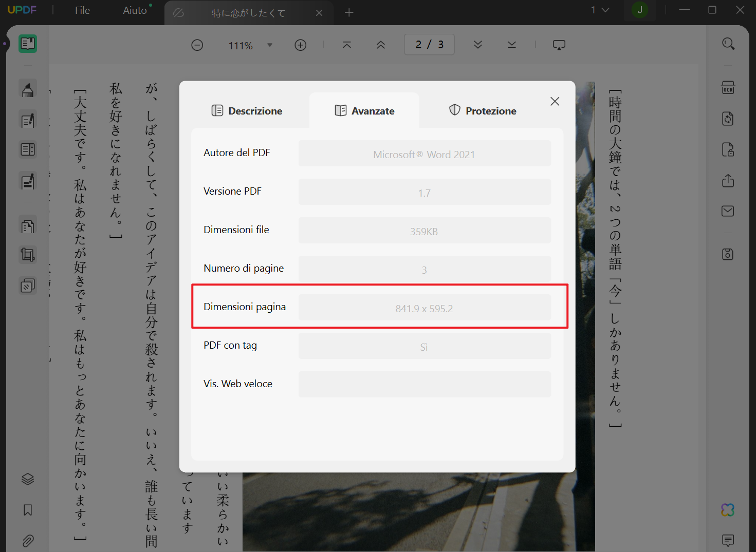Select the Comment highlighter tool
Viewport: 756px width, 552px height.
[x=28, y=89]
